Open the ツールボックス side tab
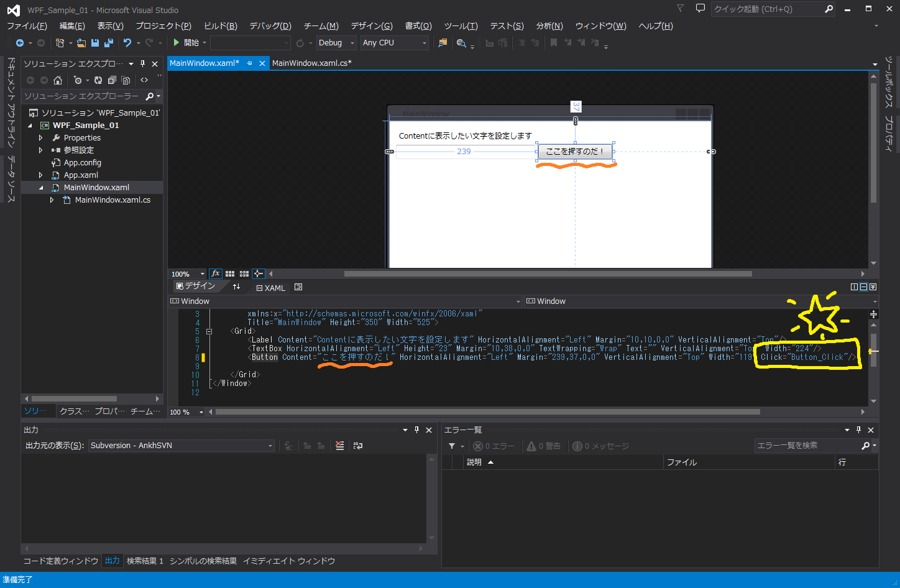Screen dimensions: 900x588 889,82
